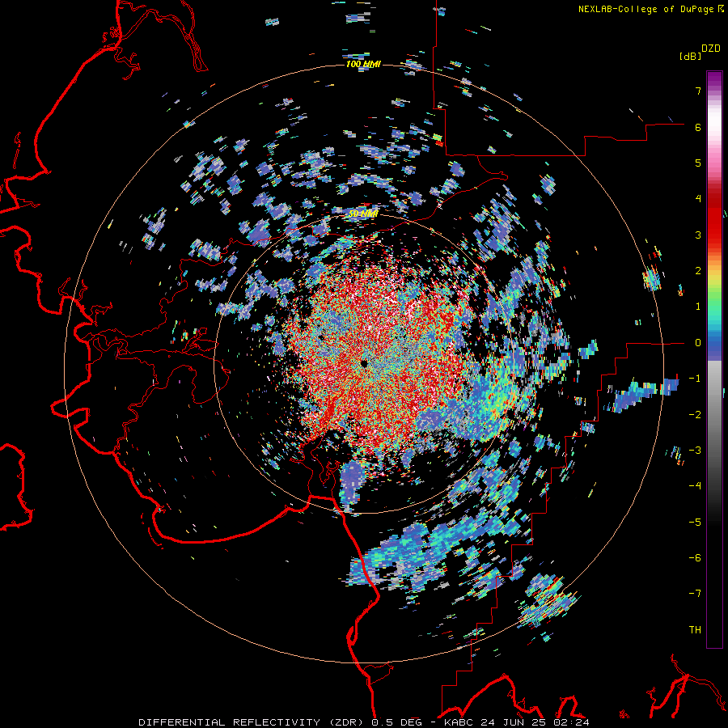The height and width of the screenshot is (728, 728).
Task: Click the color scale bar legend
Action: (714, 359)
